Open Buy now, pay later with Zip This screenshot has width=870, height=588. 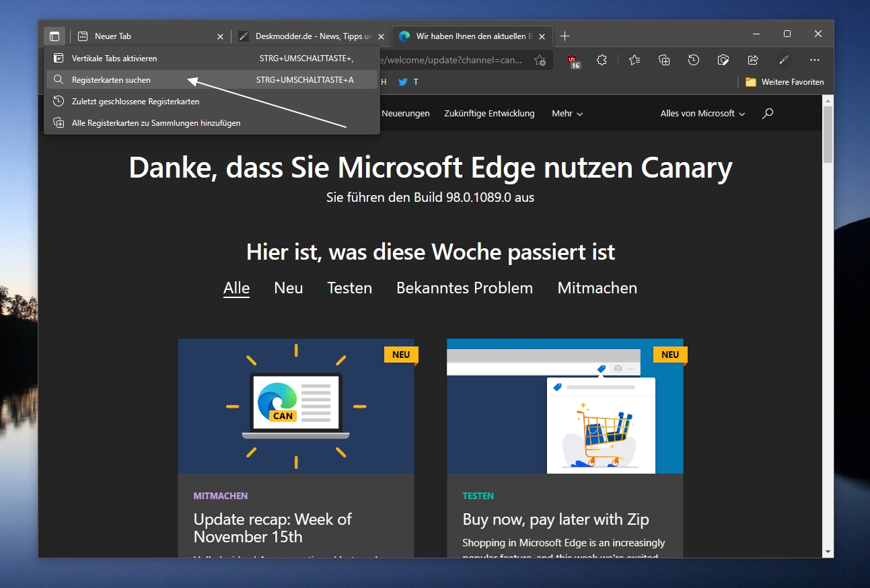(556, 519)
